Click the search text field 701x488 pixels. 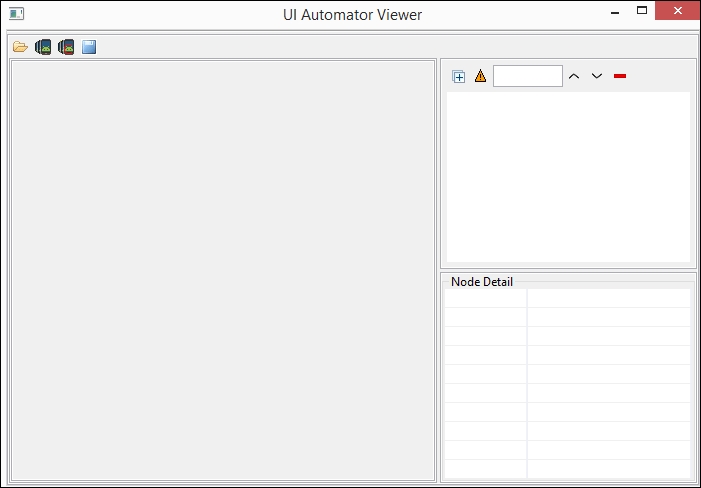pyautogui.click(x=528, y=76)
